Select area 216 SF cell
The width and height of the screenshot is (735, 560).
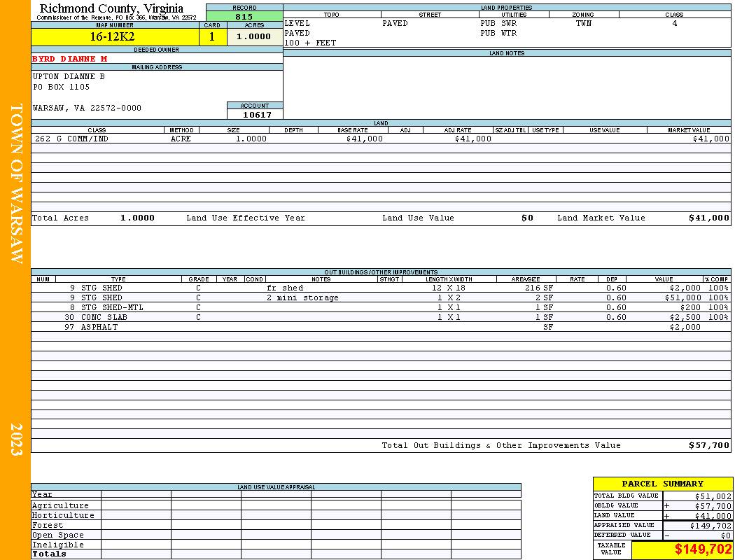point(539,288)
